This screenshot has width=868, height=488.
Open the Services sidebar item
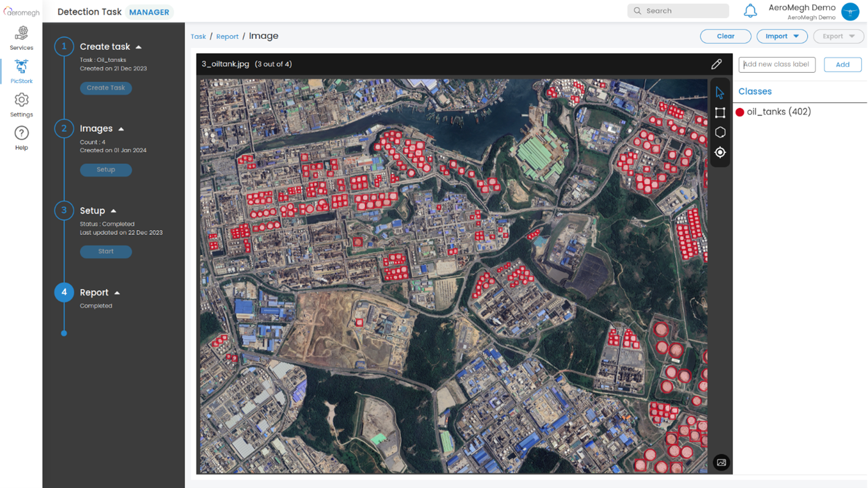pos(21,38)
